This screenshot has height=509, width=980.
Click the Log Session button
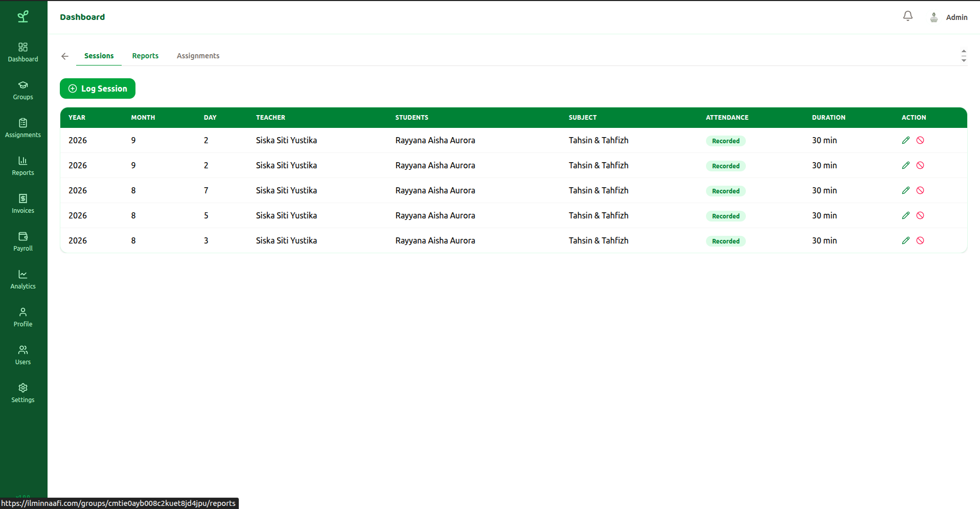(x=98, y=88)
